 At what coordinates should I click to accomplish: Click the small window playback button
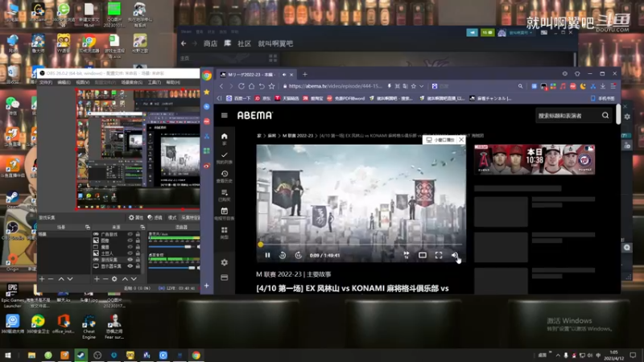[x=440, y=140]
